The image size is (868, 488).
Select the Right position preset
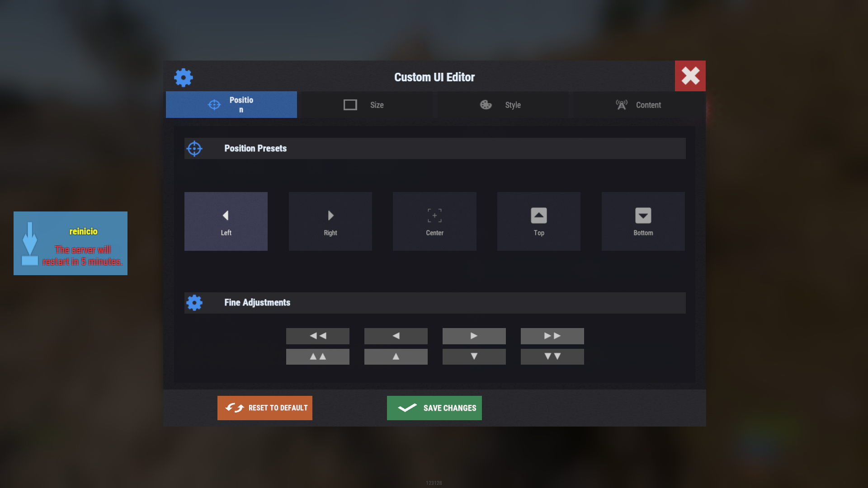pyautogui.click(x=330, y=221)
